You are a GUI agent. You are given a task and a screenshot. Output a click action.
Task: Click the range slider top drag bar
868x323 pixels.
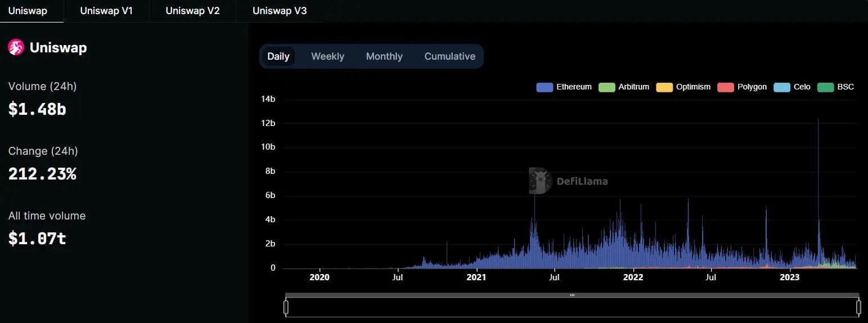[572, 295]
